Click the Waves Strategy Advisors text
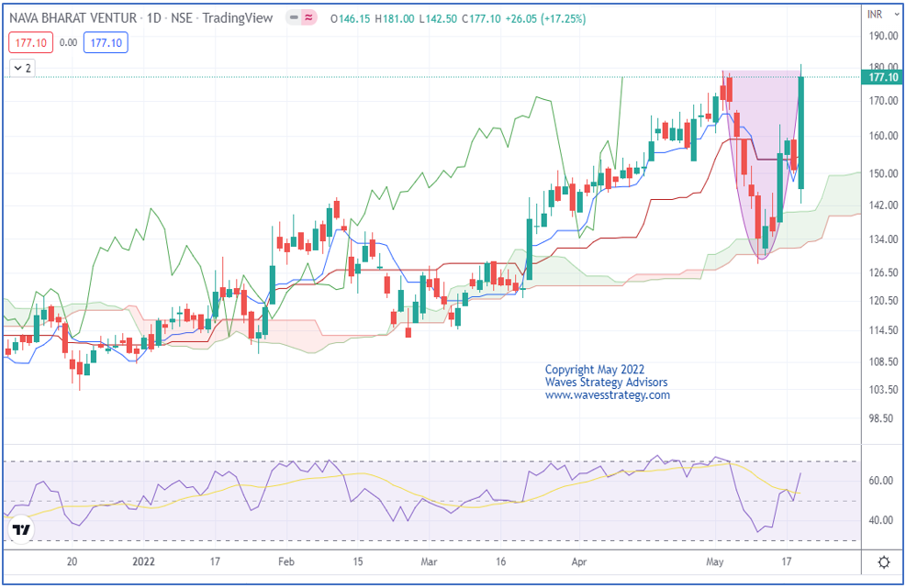 606,383
